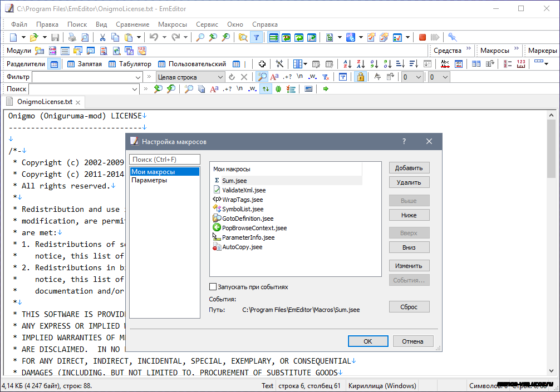Image resolution: width=560 pixels, height=392 pixels.
Task: Paste using the clipboard icon
Action: [129, 37]
